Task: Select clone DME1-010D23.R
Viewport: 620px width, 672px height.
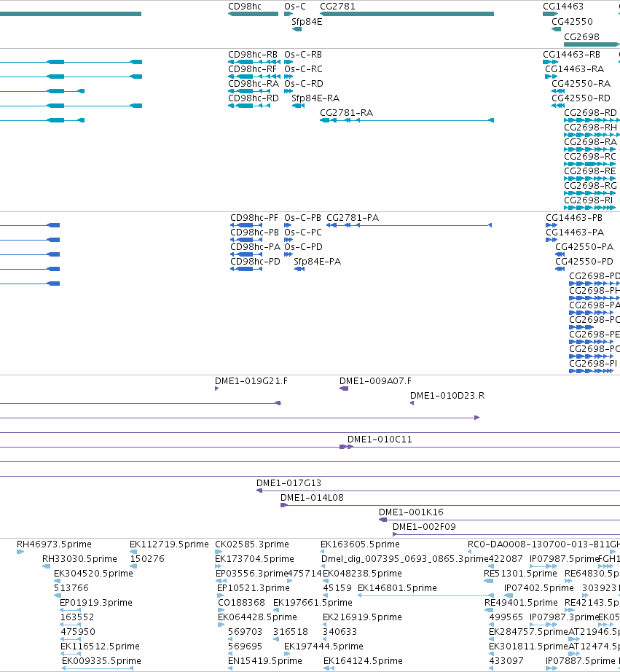Action: point(412,403)
